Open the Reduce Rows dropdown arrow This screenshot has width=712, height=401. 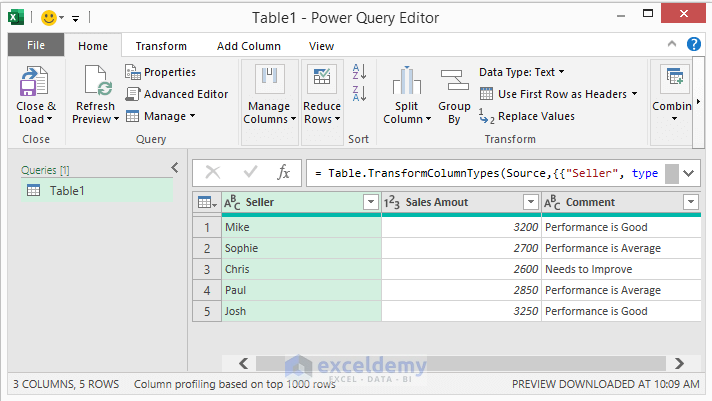click(337, 119)
